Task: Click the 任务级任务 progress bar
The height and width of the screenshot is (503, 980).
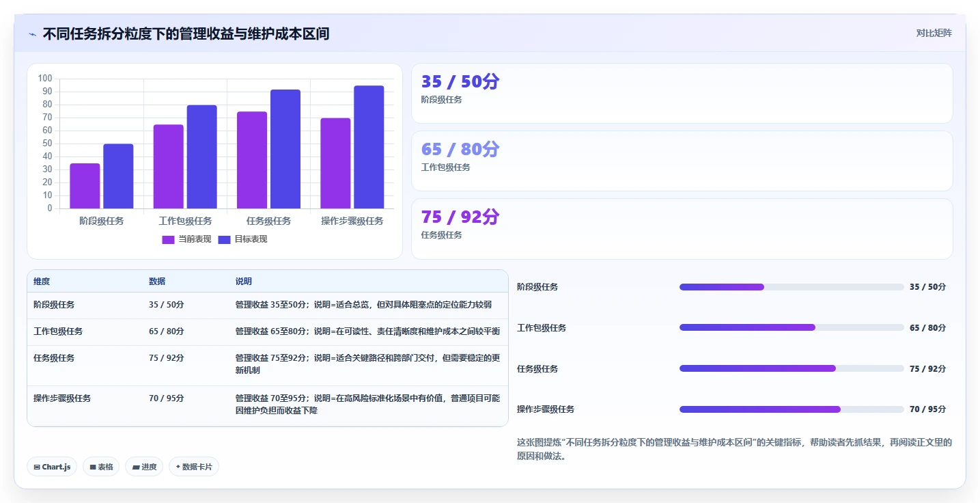Action: pyautogui.click(x=792, y=368)
